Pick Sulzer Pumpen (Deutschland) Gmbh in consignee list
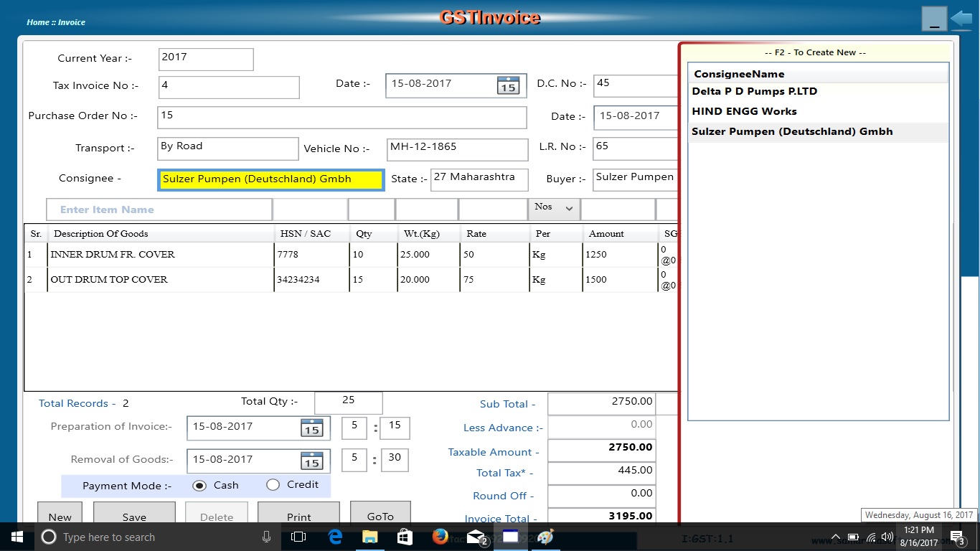980x551 pixels. (818, 132)
